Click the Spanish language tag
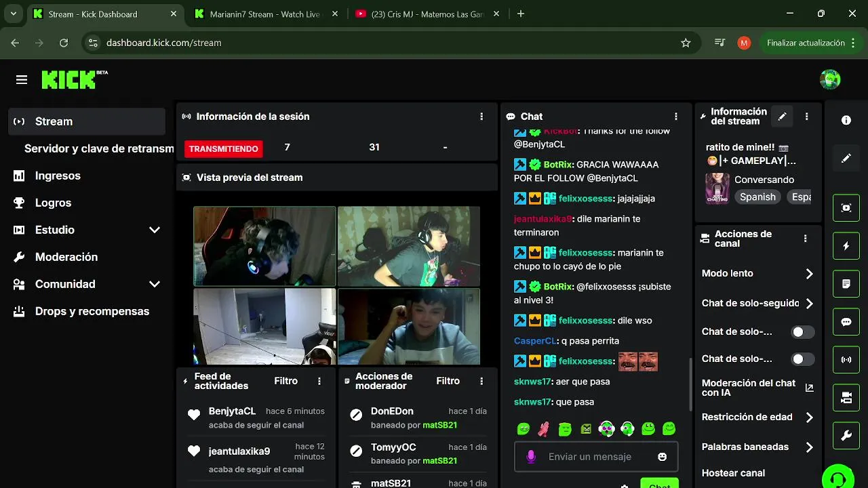This screenshot has width=868, height=488. pyautogui.click(x=757, y=197)
